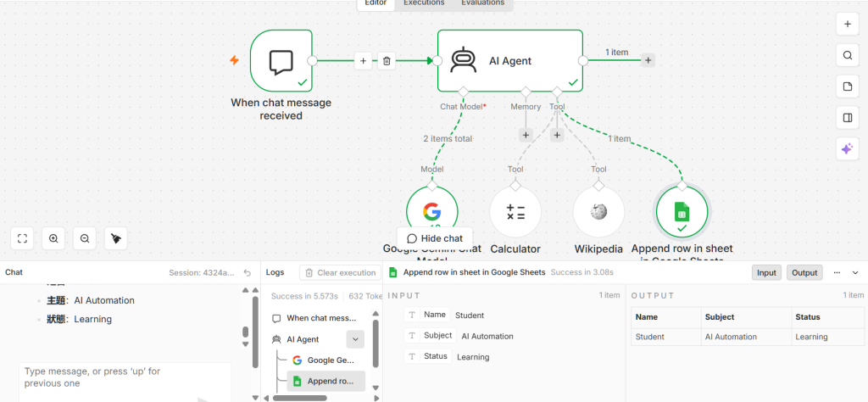Click the AI Agent robot node
Viewport: 868px width, 402px height.
click(509, 60)
